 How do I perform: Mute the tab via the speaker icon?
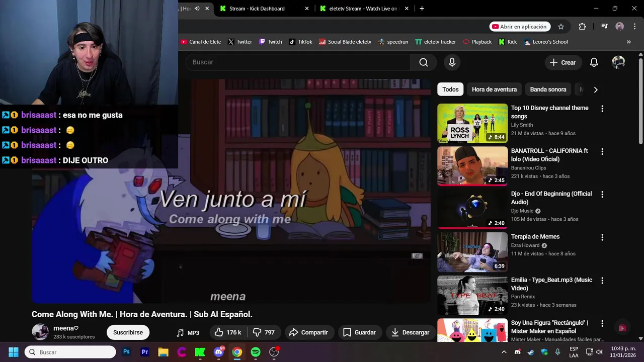point(197,9)
